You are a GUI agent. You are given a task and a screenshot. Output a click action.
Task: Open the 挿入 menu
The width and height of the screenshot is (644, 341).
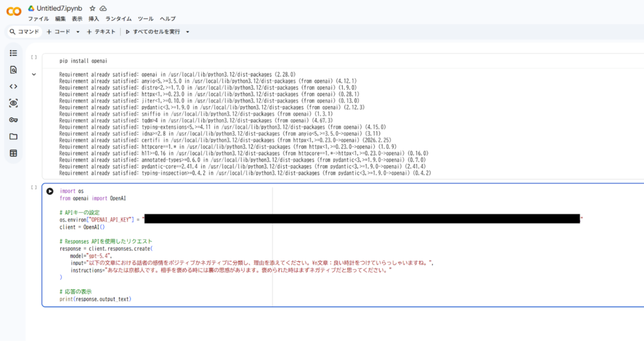[94, 19]
